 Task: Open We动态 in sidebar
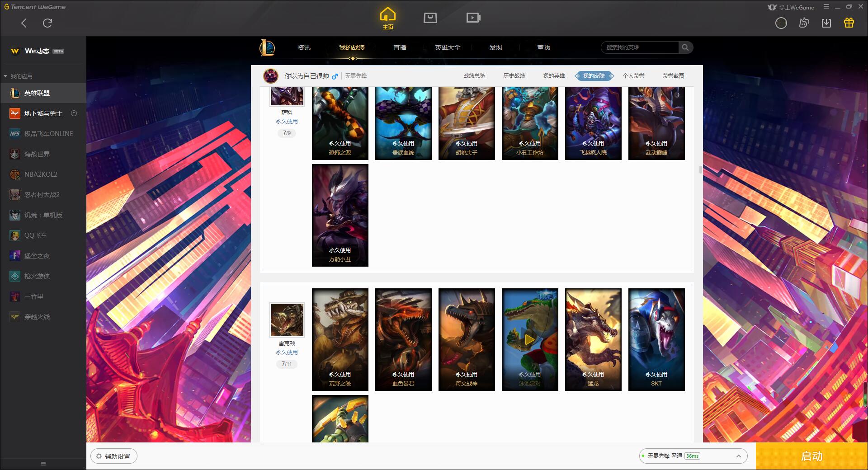pos(43,51)
